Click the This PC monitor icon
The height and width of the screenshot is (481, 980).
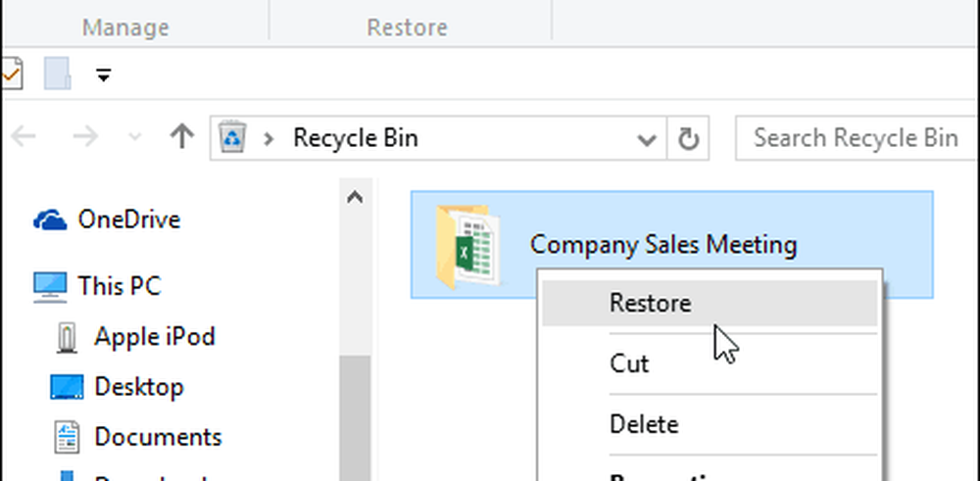coord(51,286)
